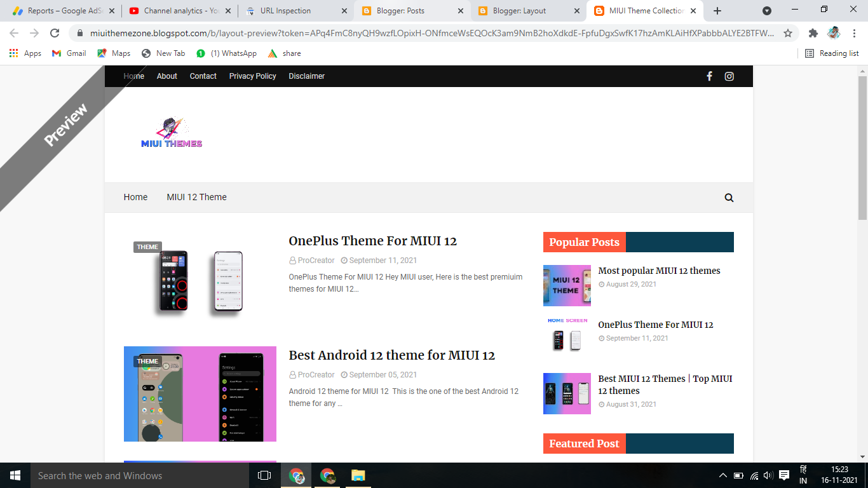Bookmark this page with star icon

[788, 33]
